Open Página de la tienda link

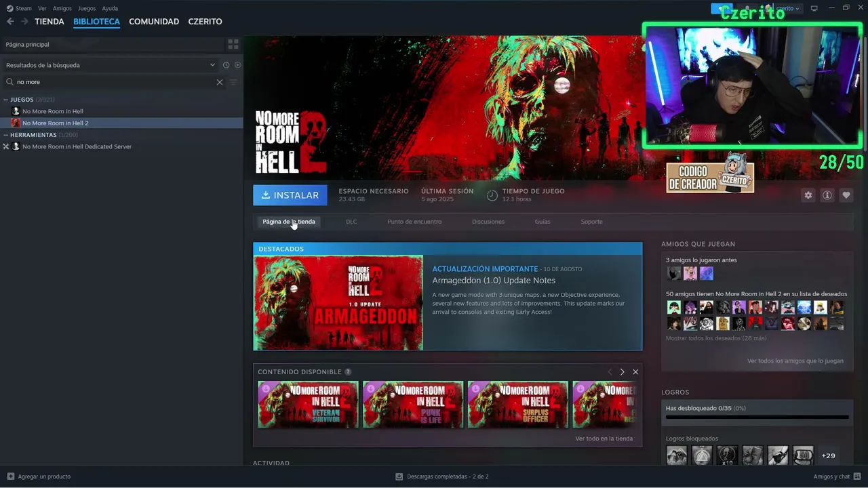[289, 222]
